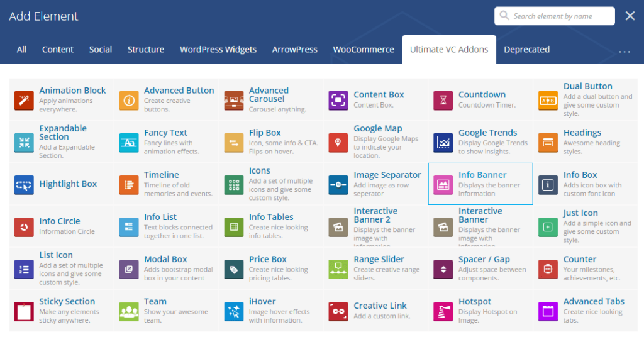The height and width of the screenshot is (337, 644).
Task: Click the Creative Link chain icon
Action: pyautogui.click(x=338, y=312)
